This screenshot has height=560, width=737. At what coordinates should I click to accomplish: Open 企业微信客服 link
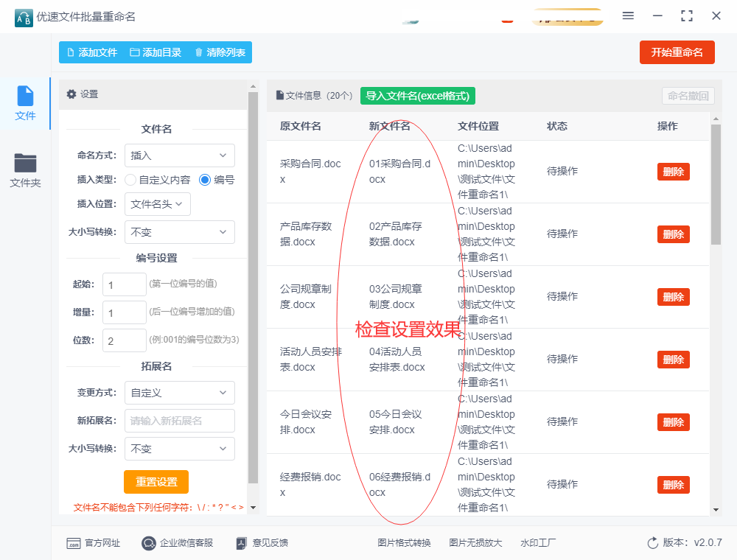178,543
